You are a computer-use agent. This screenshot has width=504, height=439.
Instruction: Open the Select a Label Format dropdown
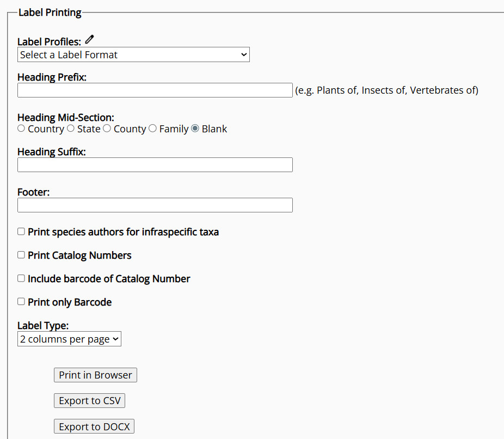pyautogui.click(x=133, y=54)
